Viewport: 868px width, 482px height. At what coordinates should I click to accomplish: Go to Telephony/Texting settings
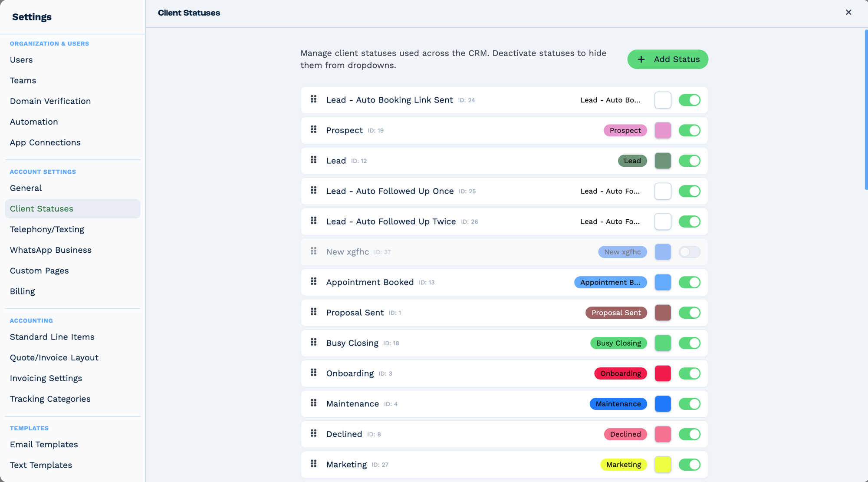[72, 229]
